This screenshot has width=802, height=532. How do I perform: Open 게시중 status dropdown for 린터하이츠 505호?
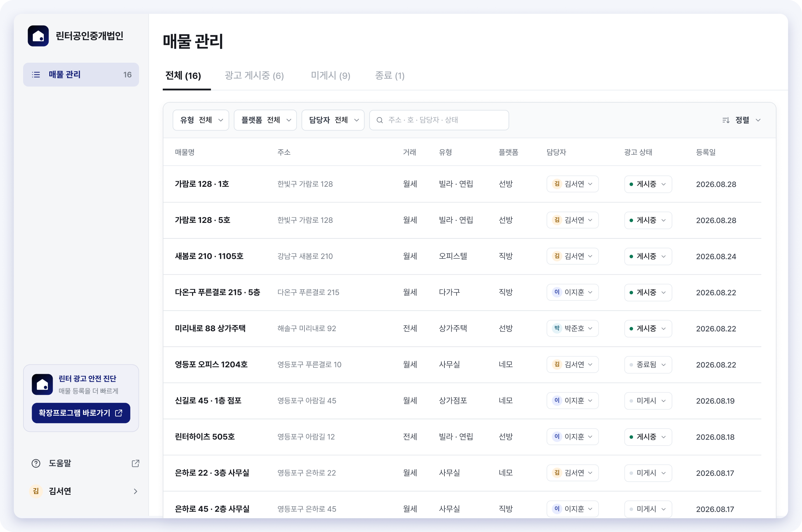[648, 437]
